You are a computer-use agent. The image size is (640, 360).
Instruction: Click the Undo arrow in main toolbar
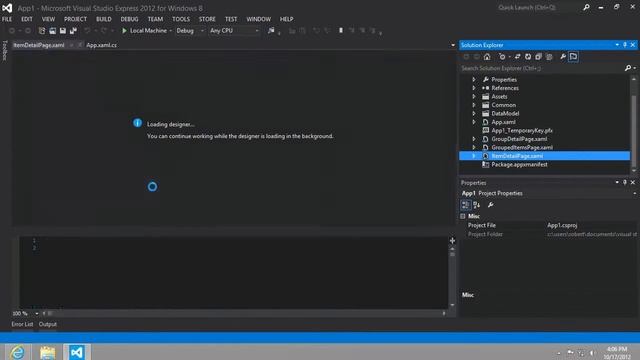pyautogui.click(x=87, y=31)
